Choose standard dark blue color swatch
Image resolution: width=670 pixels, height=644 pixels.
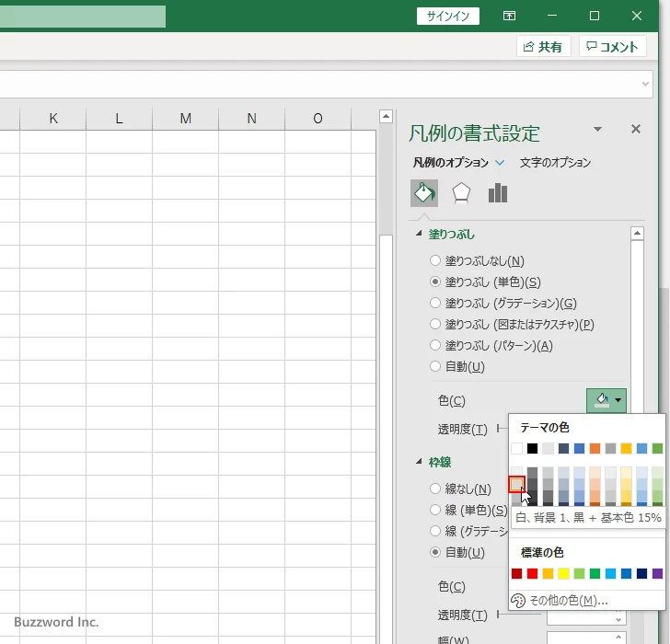point(641,573)
